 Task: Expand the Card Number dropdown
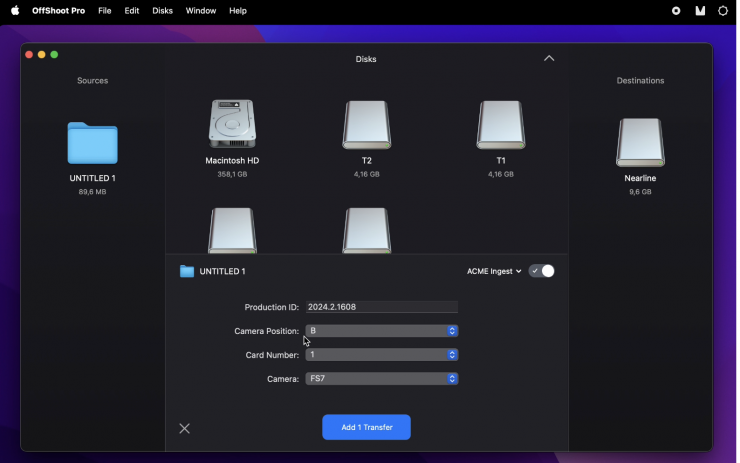coord(382,355)
